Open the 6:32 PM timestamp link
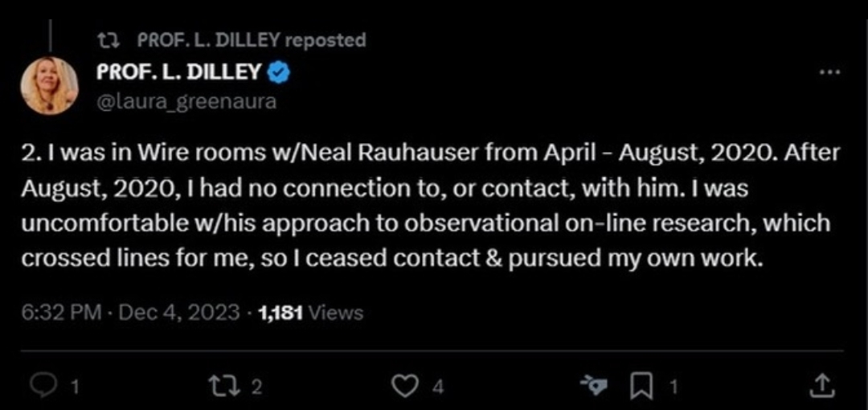 pyautogui.click(x=61, y=314)
